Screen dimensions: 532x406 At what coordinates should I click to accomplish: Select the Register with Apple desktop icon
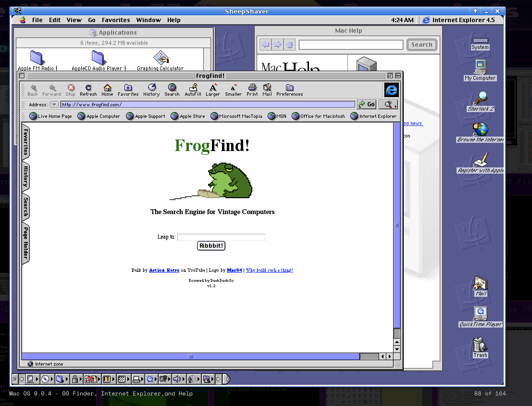[x=481, y=163]
